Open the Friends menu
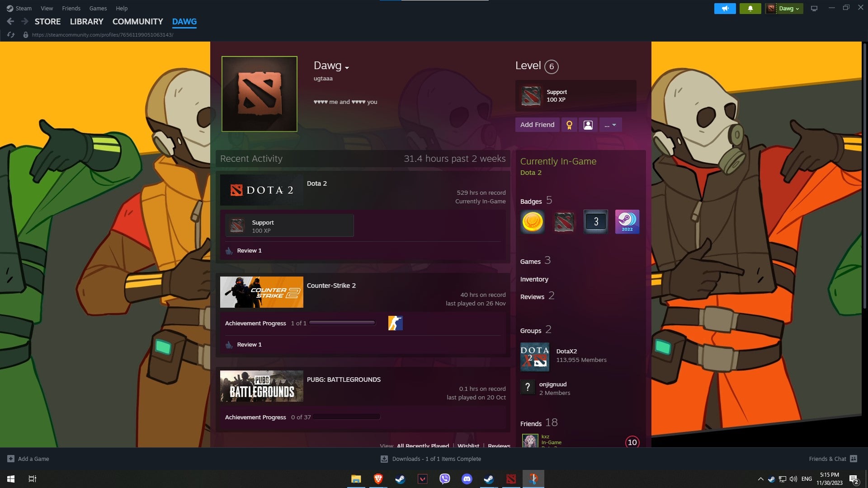Viewport: 868px width, 488px height. pyautogui.click(x=71, y=8)
